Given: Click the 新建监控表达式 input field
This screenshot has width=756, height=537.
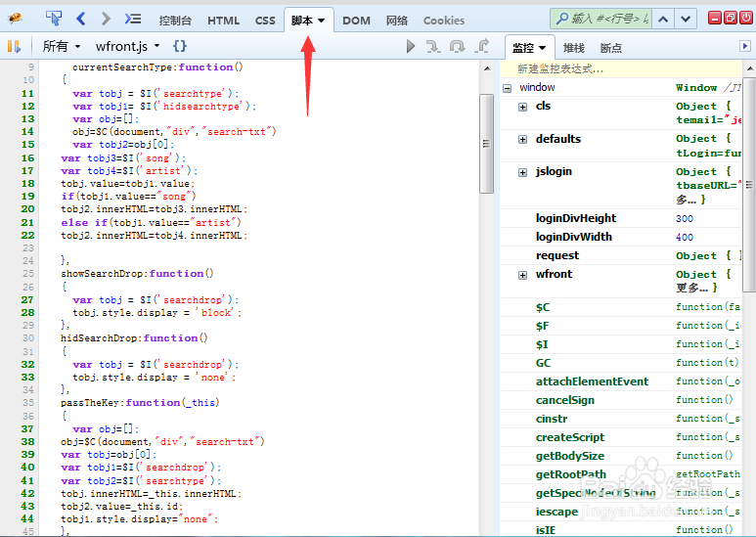Looking at the screenshot, I should [x=620, y=68].
